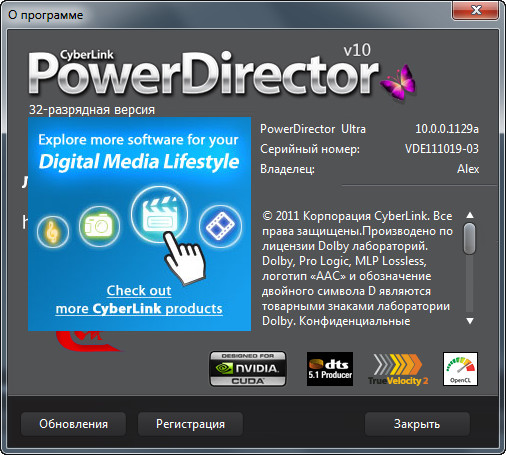Click the PowerDirector logo title
This screenshot has width=506, height=455.
click(x=203, y=73)
